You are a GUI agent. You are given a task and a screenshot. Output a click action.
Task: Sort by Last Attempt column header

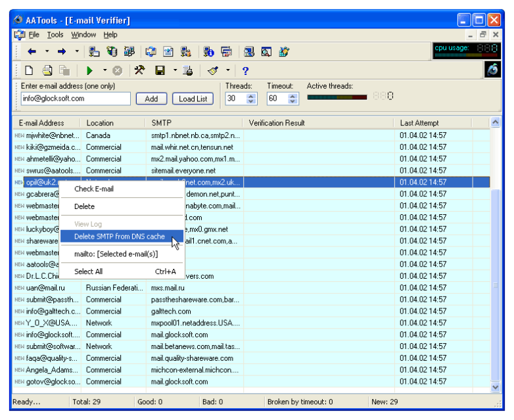432,123
